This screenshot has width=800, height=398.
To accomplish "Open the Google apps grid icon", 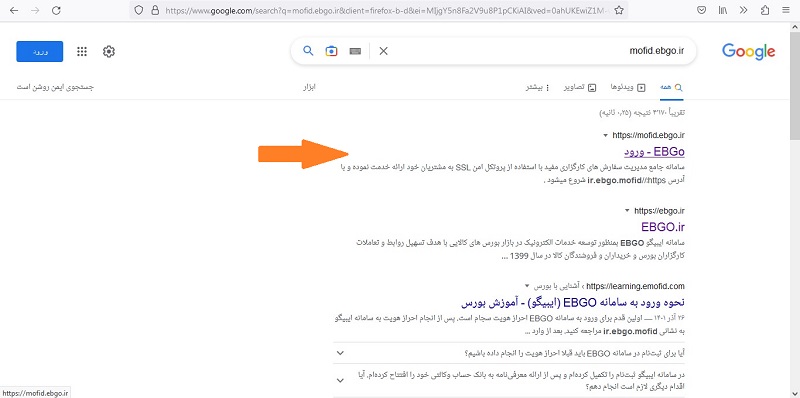I will (x=82, y=52).
